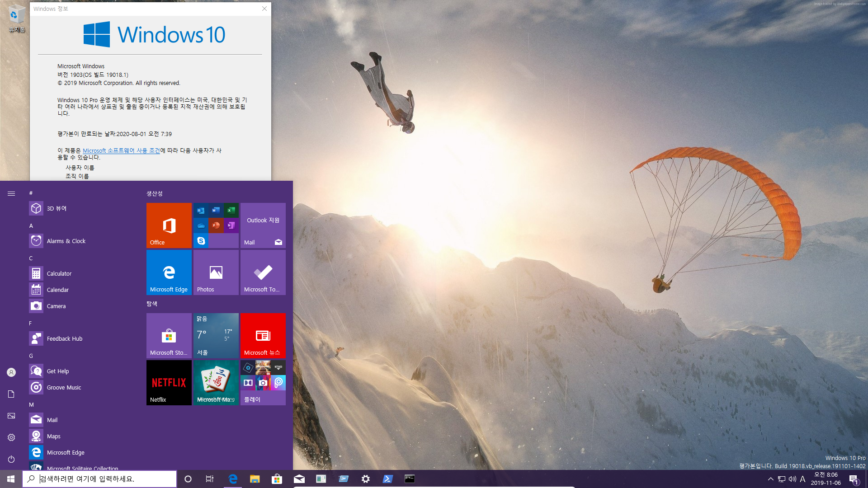The image size is (868, 488).
Task: Open Documents from Start sidebar
Action: coord(11,394)
